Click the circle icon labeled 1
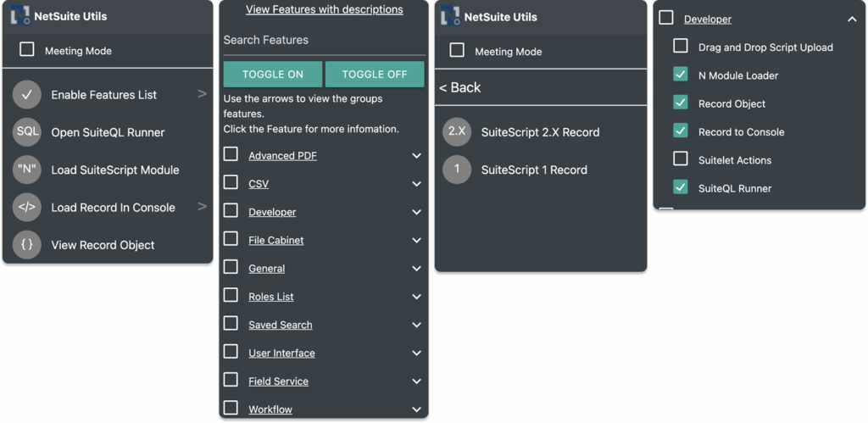 457,170
